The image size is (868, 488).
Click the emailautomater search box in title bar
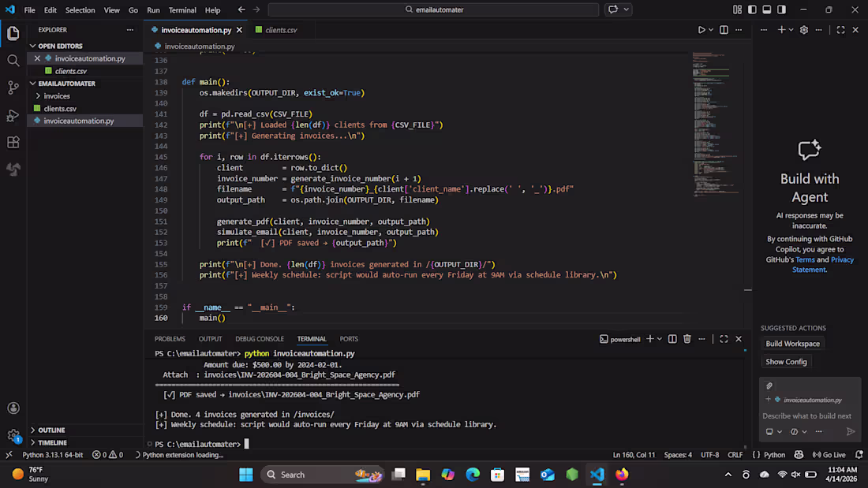(433, 10)
